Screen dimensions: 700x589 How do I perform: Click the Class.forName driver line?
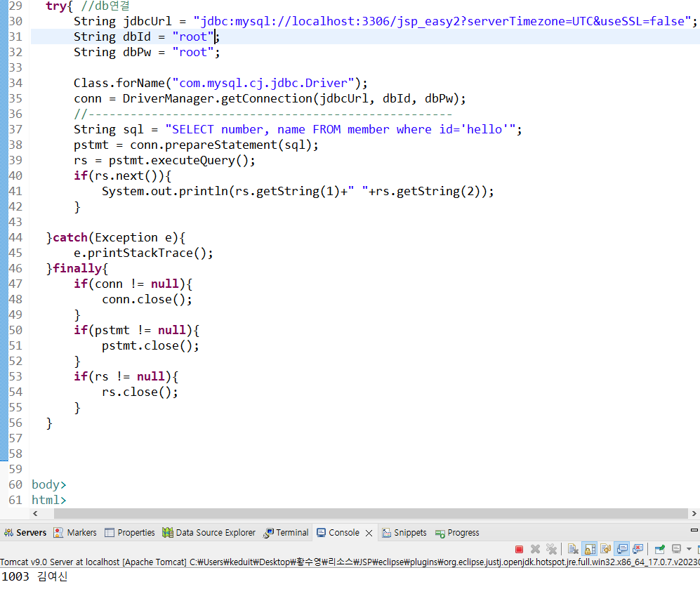tap(220, 83)
